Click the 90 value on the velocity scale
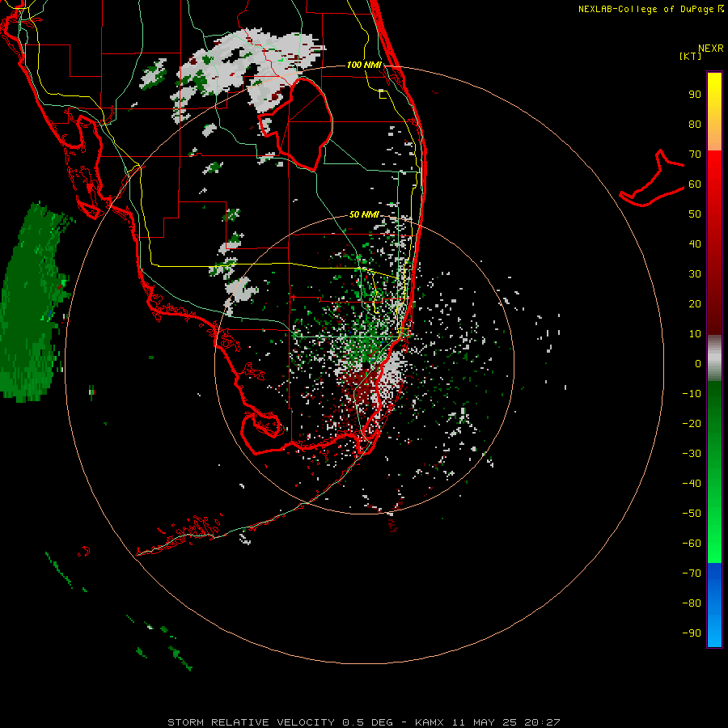728x728 pixels. 695,95
